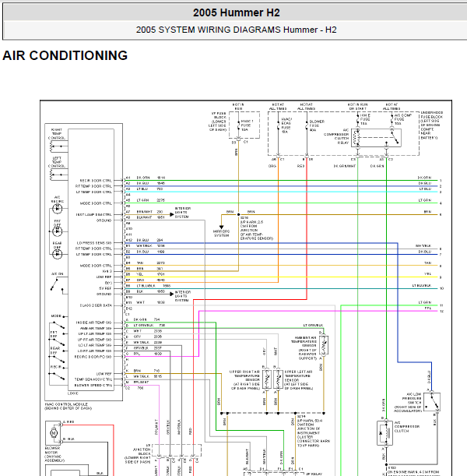Click the K BRN 718 wire label
467x476 pixels.
[142, 371]
